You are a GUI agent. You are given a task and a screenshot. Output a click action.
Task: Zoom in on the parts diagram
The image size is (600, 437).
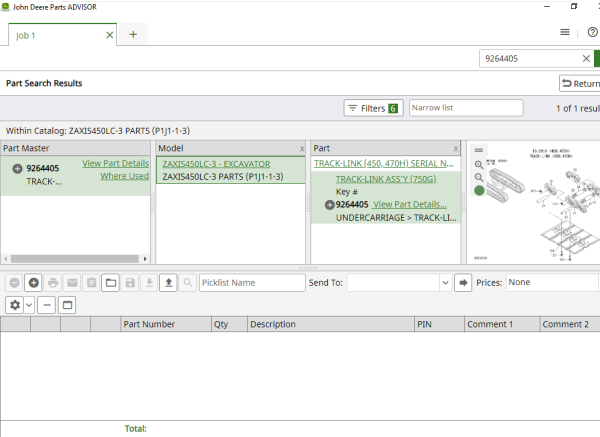click(479, 164)
